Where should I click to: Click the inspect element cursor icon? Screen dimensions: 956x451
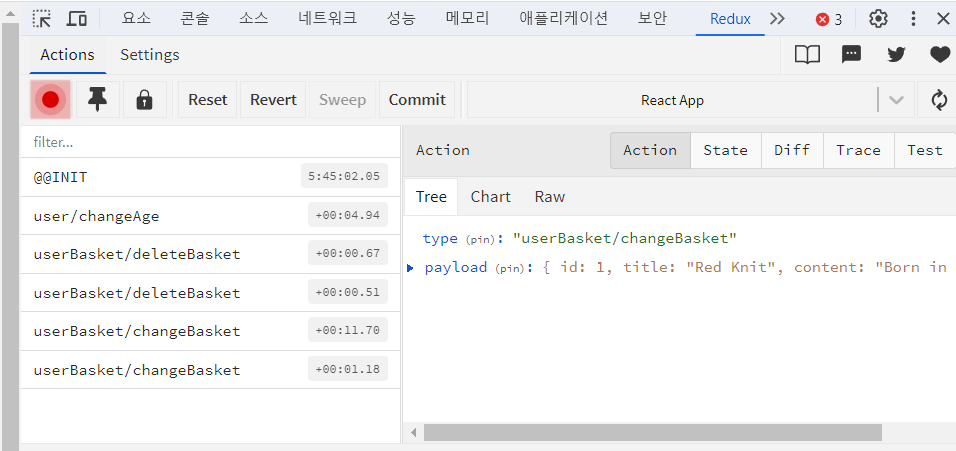tap(43, 19)
